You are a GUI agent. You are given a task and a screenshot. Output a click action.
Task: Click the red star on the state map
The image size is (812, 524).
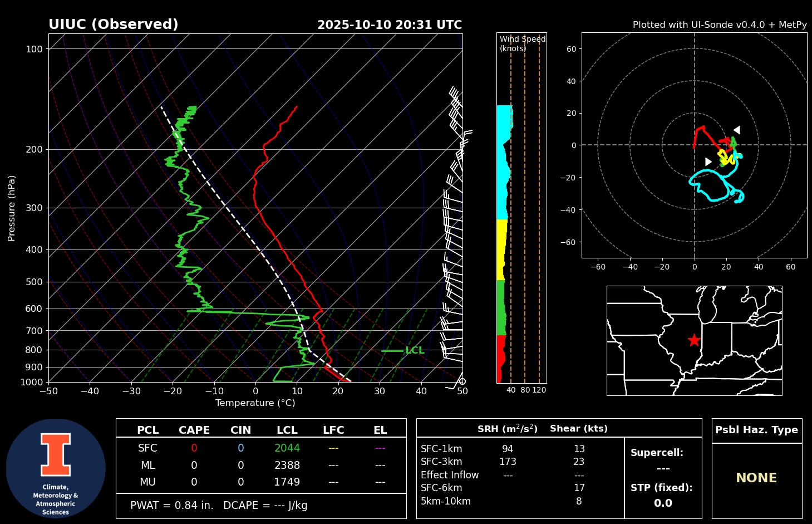(x=693, y=340)
